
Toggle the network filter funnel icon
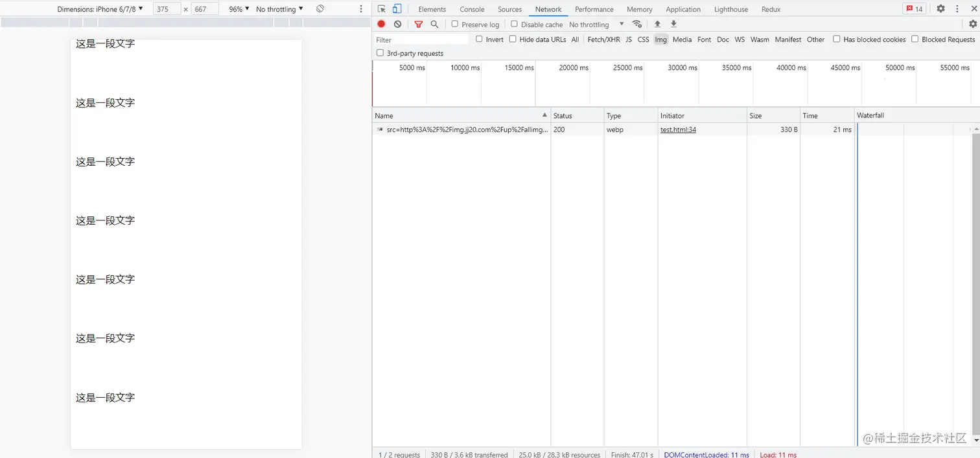(x=419, y=24)
